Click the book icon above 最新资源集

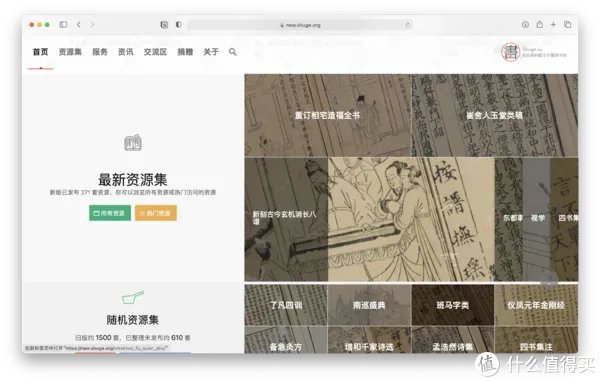[x=133, y=143]
